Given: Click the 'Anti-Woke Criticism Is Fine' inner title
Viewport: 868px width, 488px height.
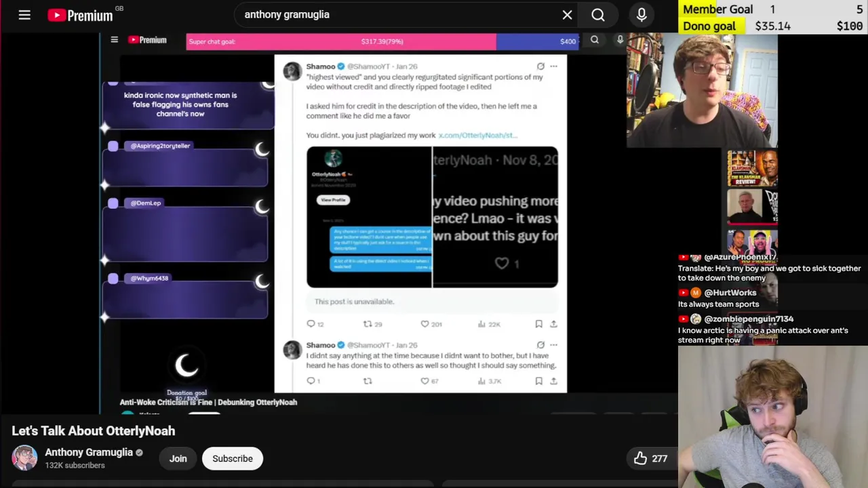Looking at the screenshot, I should coord(208,402).
